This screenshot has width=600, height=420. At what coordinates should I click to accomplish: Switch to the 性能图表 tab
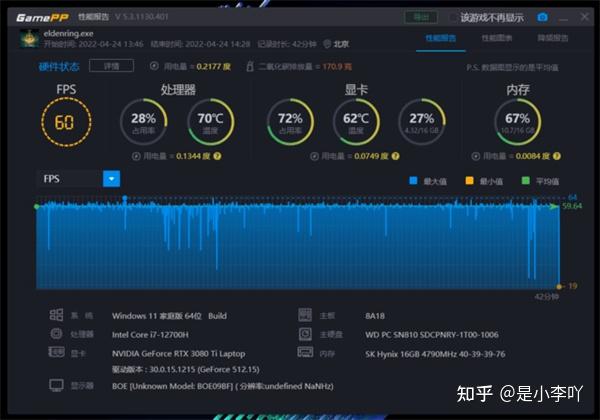(497, 38)
